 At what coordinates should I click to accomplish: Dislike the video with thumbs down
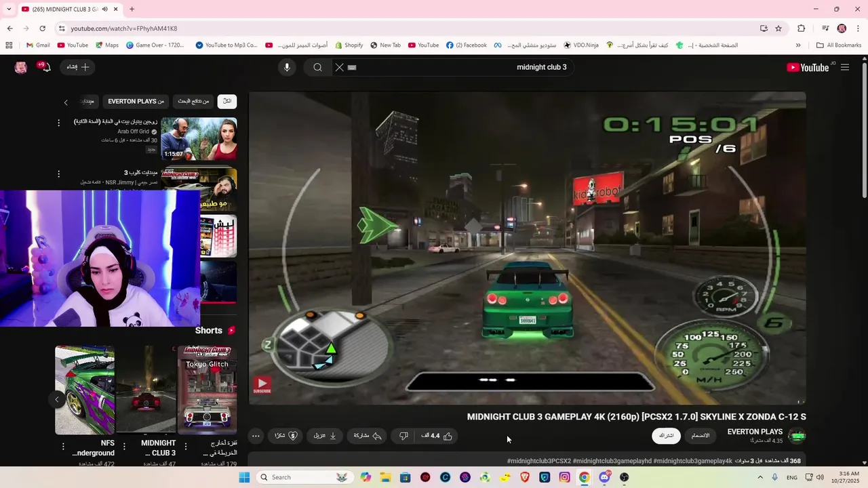pos(403,436)
